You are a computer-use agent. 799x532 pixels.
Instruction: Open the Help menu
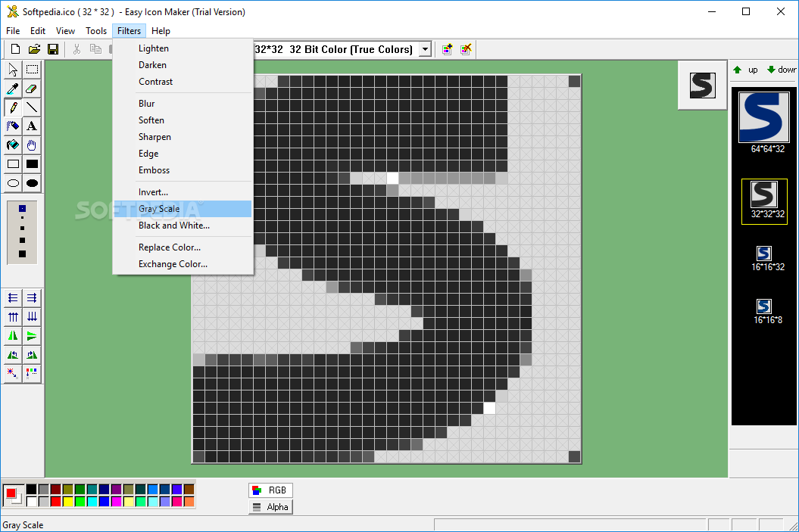click(x=161, y=31)
